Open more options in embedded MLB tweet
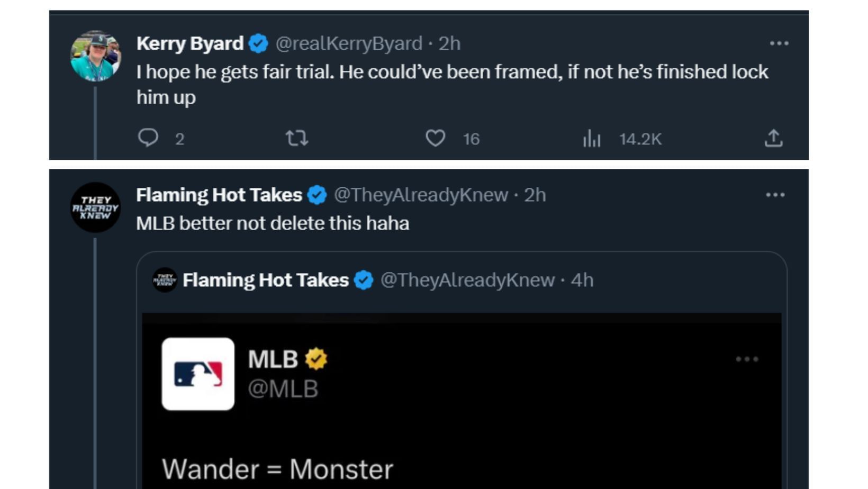Screen dimensions: 868x489 tap(747, 359)
